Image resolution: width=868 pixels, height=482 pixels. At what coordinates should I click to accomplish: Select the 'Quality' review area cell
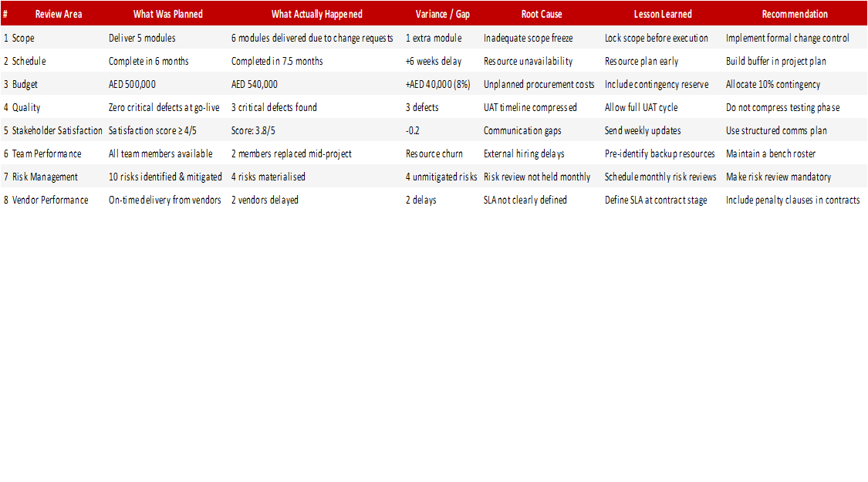pos(26,108)
